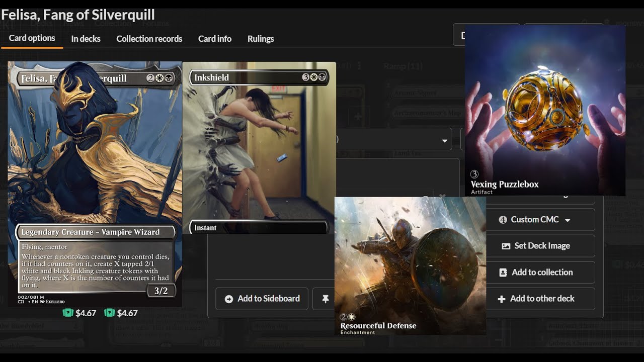The image size is (644, 362).
Task: Click the 'Resourceful Defense' card name text
Action: 378,325
